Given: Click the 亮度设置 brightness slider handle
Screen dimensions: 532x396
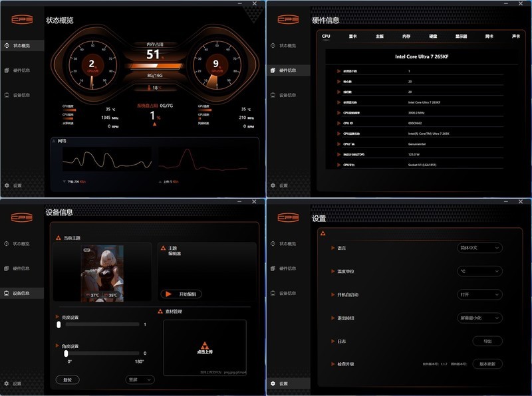Looking at the screenshot, I should [x=59, y=325].
